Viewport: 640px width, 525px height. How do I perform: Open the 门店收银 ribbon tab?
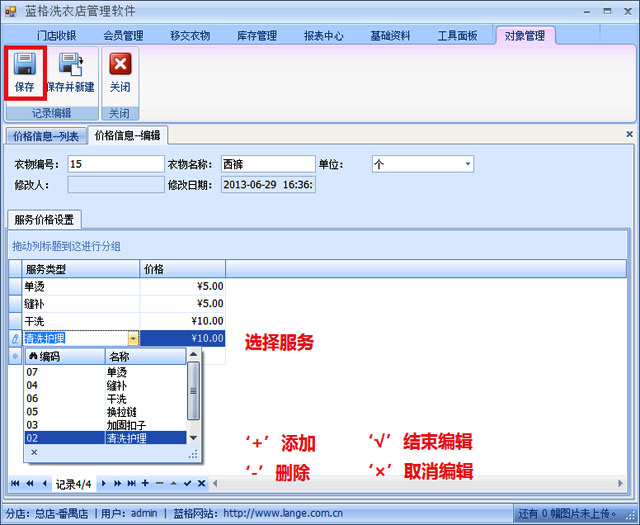tap(57, 36)
